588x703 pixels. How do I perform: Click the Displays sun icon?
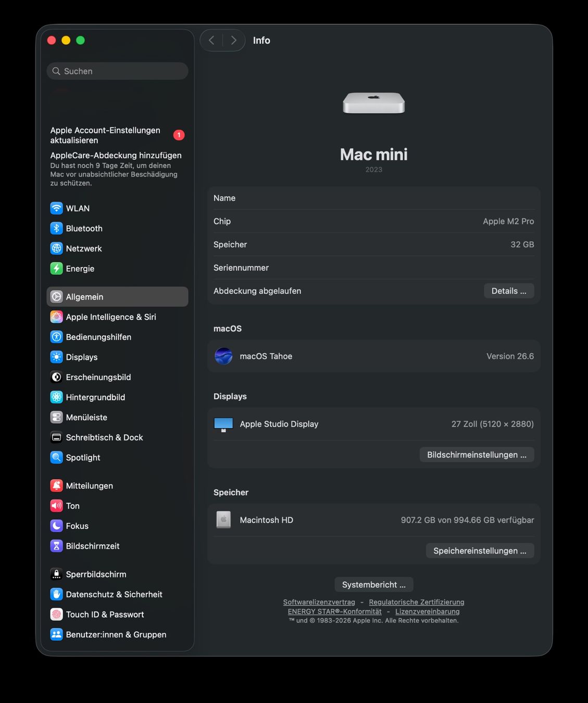56,357
